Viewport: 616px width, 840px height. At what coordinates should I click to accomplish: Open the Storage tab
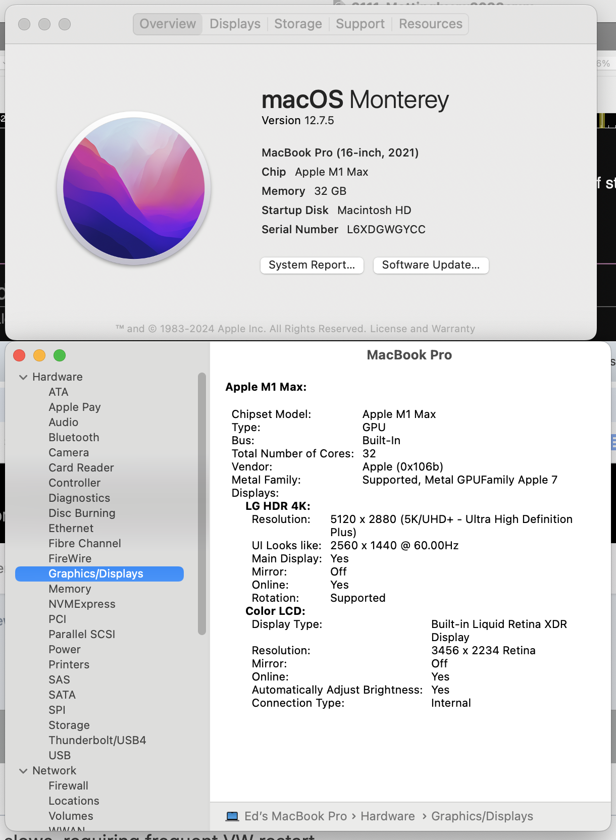(x=298, y=24)
